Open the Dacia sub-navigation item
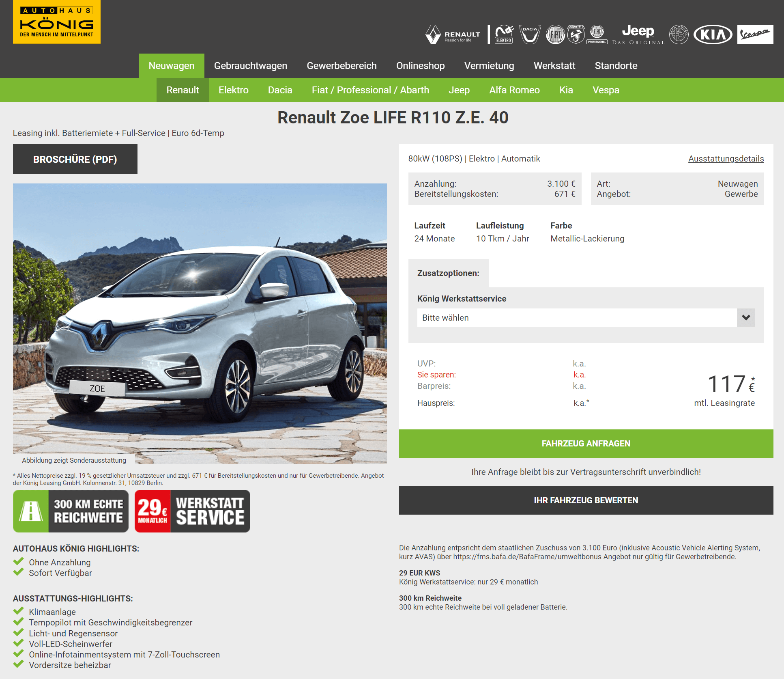The height and width of the screenshot is (679, 784). [280, 90]
